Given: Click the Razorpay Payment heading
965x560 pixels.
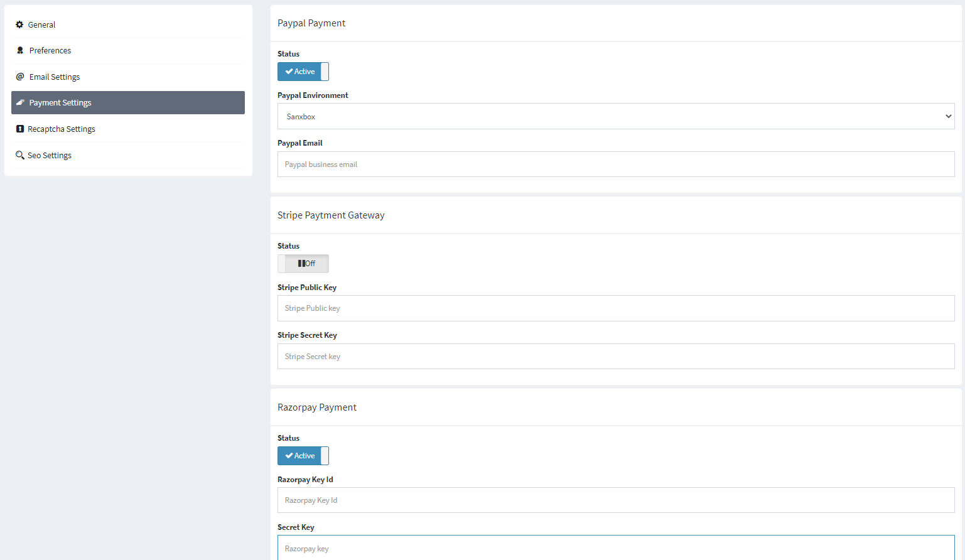Looking at the screenshot, I should (x=317, y=407).
